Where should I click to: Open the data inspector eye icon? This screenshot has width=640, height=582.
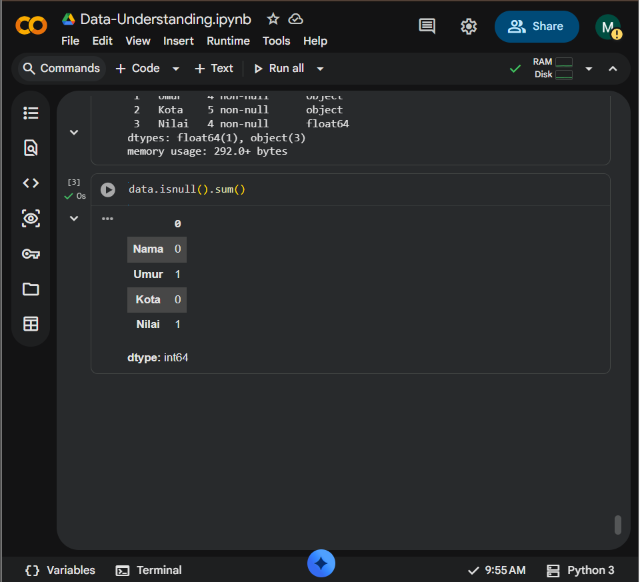point(31,218)
